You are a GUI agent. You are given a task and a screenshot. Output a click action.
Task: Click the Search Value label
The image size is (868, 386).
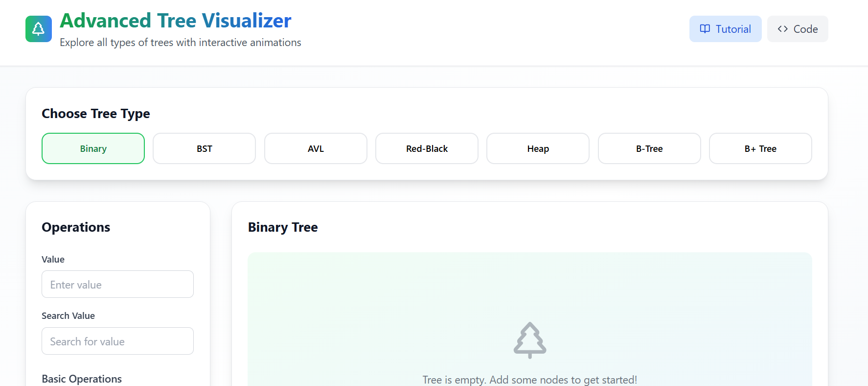(x=68, y=316)
